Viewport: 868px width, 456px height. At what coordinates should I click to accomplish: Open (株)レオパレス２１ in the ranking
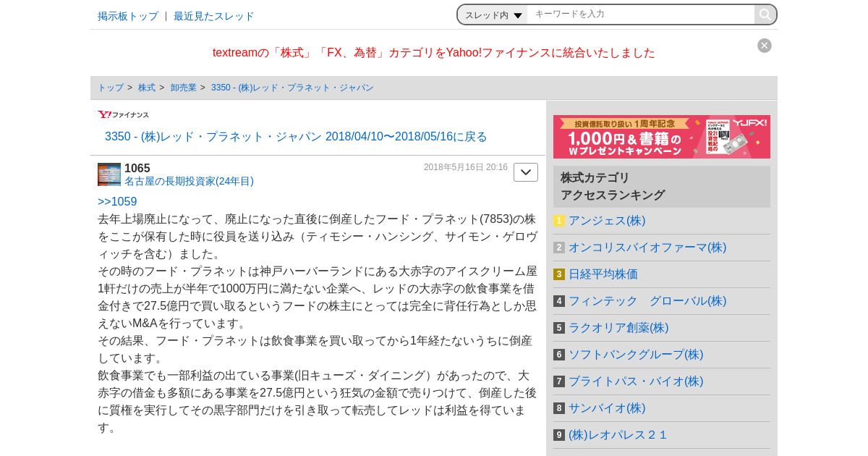pyautogui.click(x=618, y=435)
